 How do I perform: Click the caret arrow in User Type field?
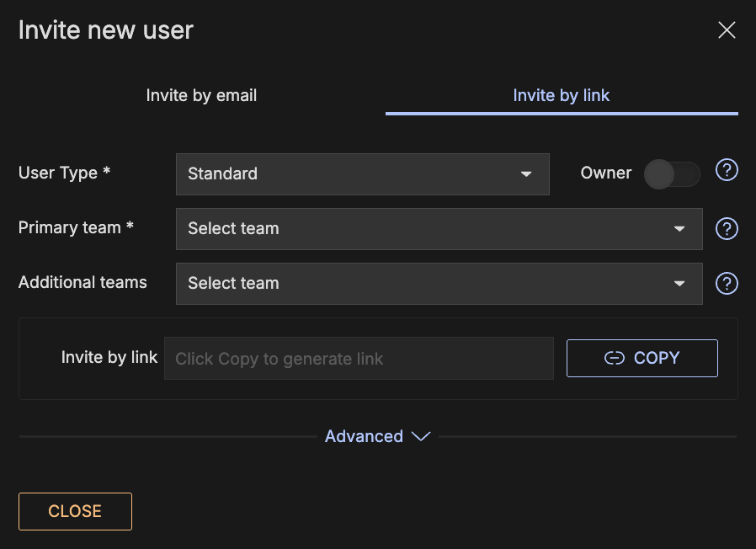(x=526, y=174)
